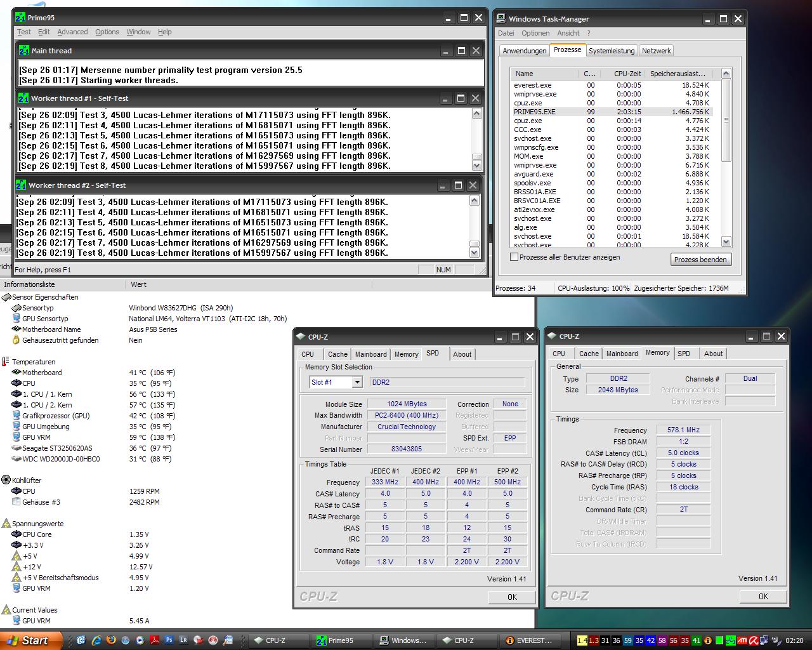
Task: Click the blue 59 temperature tray indicator
Action: click(628, 640)
